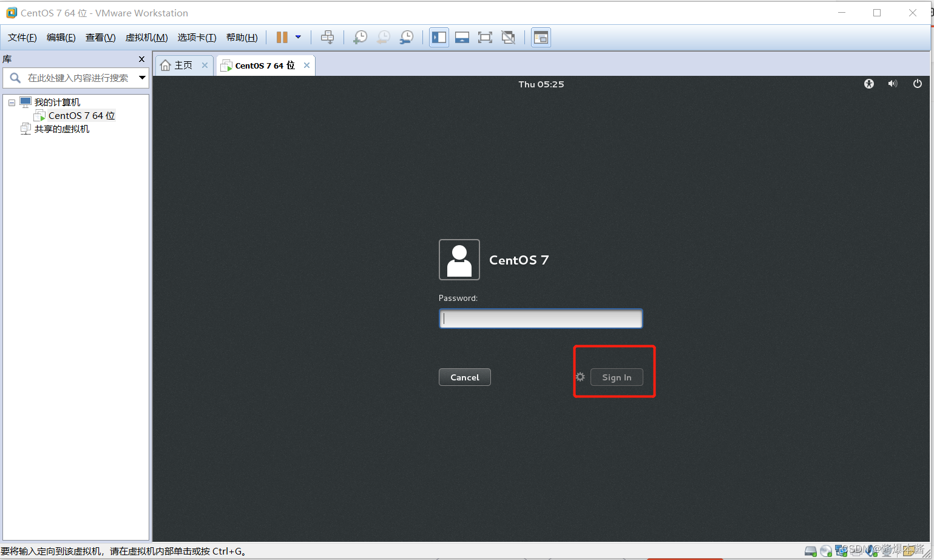Click the session settings gear on the login screen
Image resolution: width=934 pixels, height=560 pixels.
click(x=580, y=377)
